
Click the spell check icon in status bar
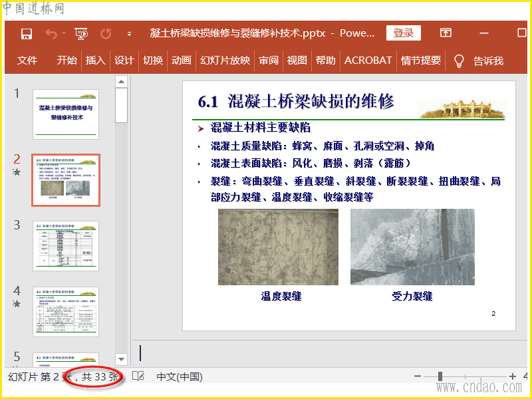(x=138, y=376)
